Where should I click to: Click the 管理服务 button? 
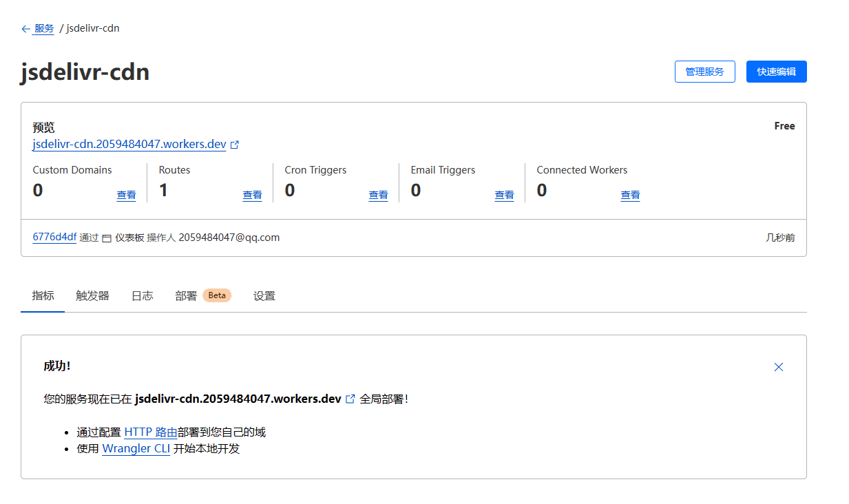point(704,72)
